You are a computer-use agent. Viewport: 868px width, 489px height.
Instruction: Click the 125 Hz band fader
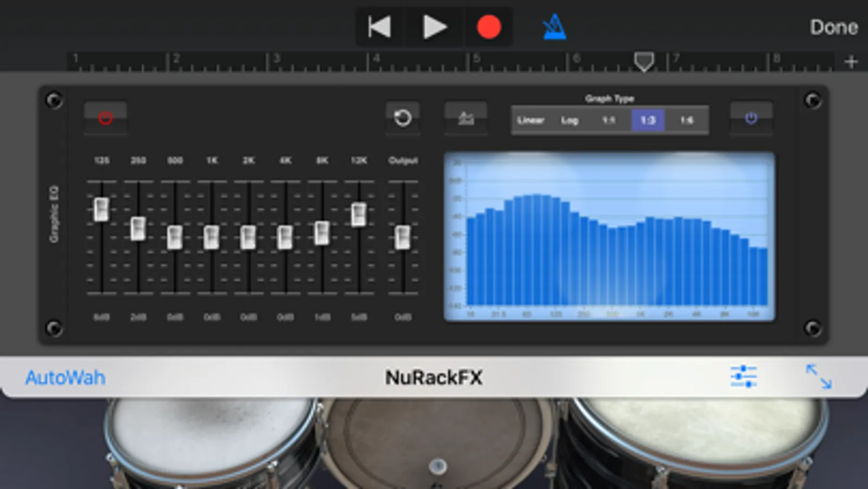pos(101,209)
